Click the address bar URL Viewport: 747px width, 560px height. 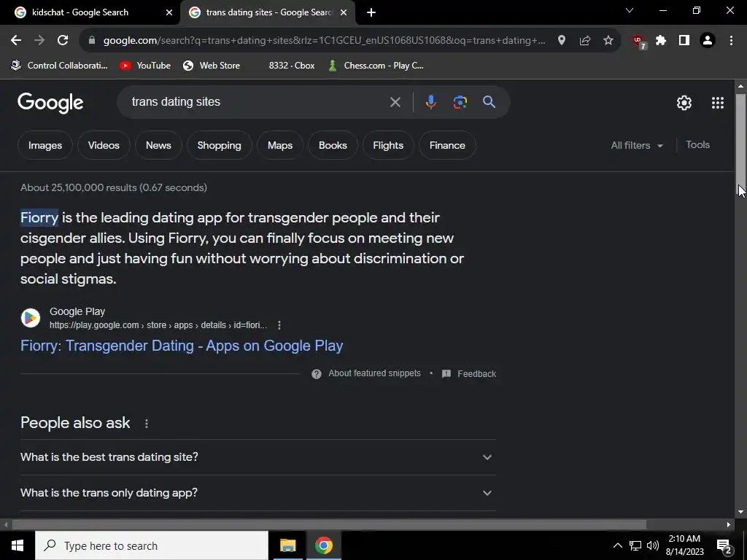tap(324, 41)
